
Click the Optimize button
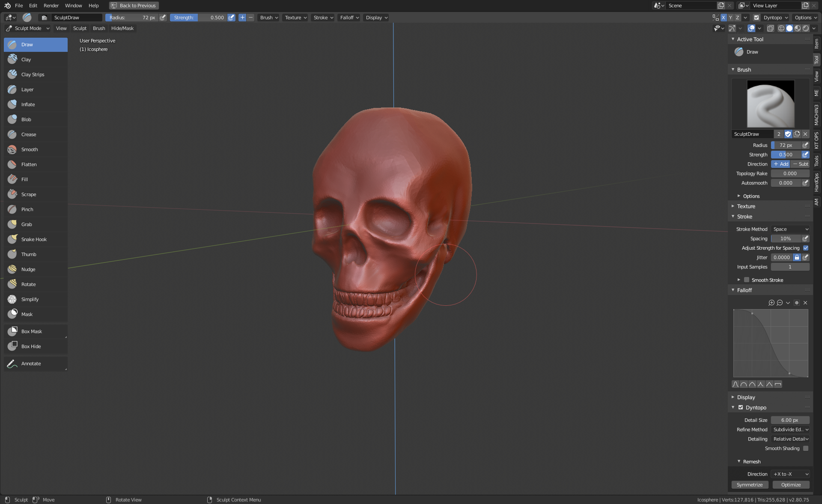[791, 485]
